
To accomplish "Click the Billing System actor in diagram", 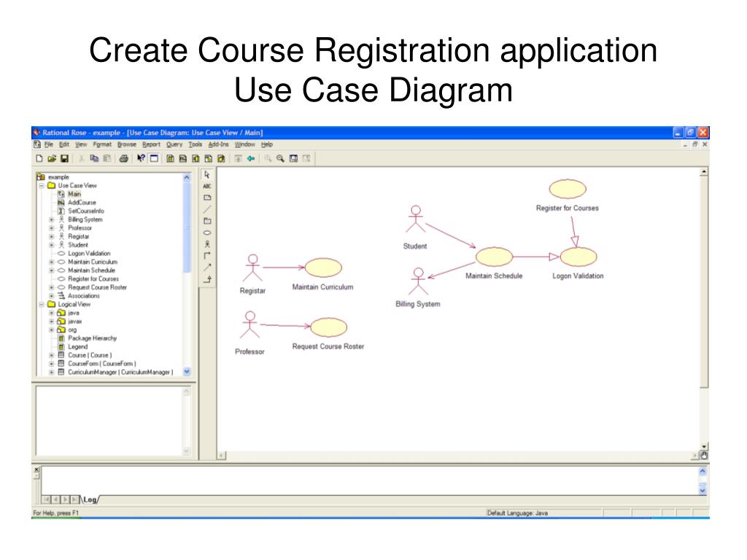I will [418, 281].
